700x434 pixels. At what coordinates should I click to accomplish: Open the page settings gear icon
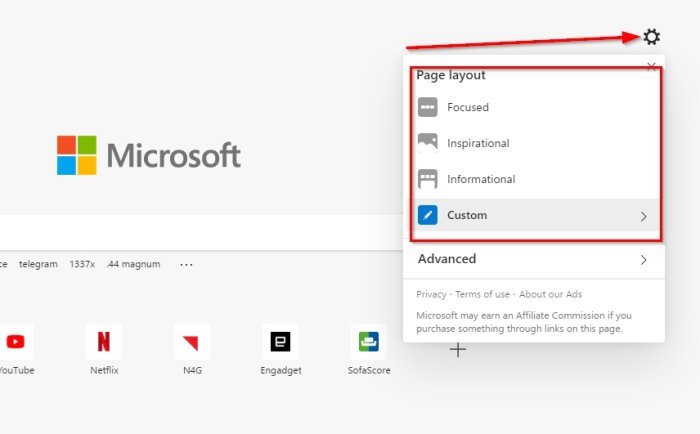[x=652, y=37]
